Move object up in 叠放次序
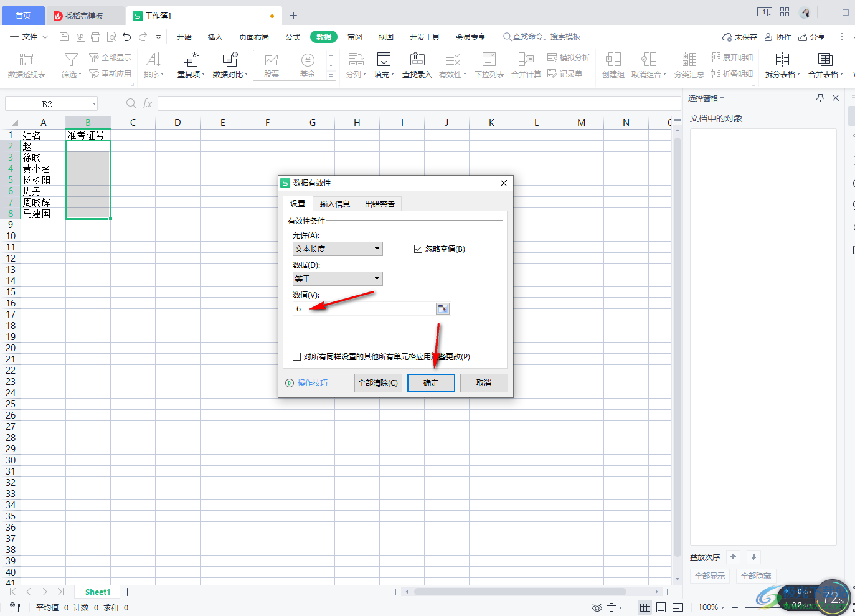Screen dimensions: 855x616 click(734, 557)
